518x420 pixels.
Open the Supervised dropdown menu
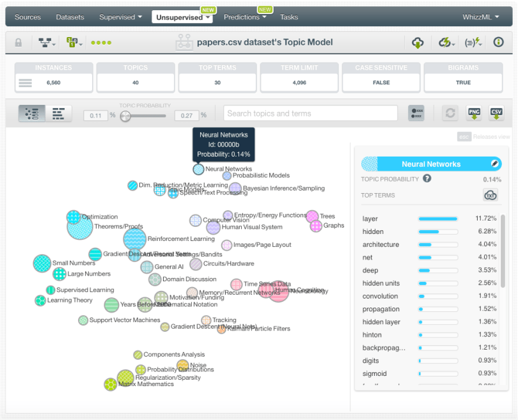tap(121, 17)
